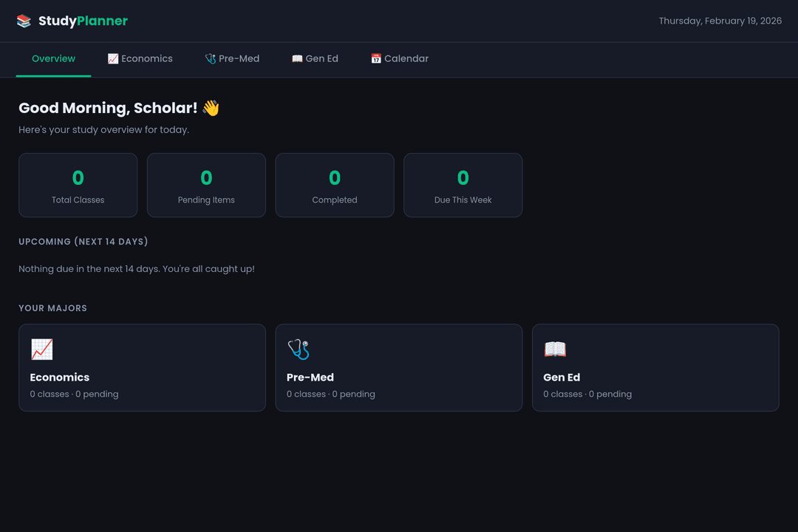Click the calendar icon on Calendar tab
The height and width of the screenshot is (532, 798).
[x=376, y=58]
